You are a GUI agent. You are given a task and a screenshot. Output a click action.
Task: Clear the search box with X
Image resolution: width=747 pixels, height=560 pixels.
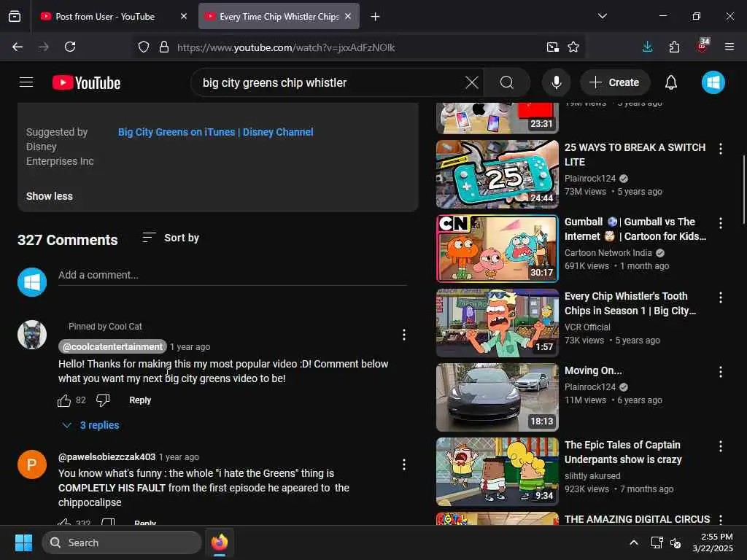[472, 82]
